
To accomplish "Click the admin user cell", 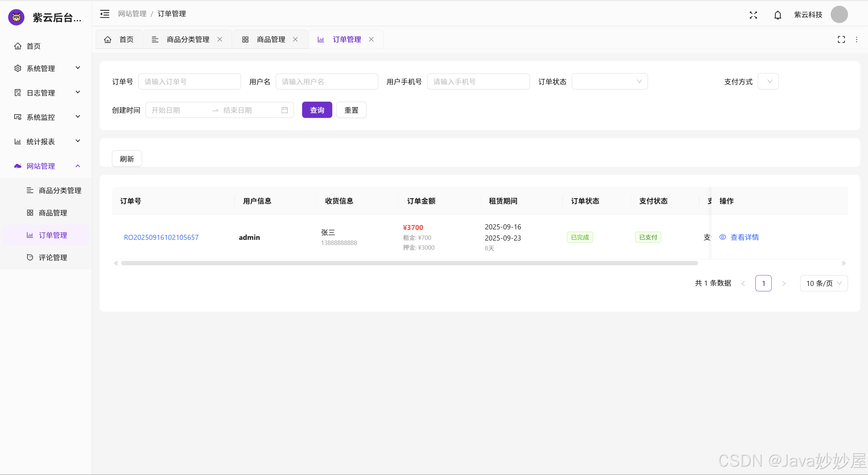I will click(x=249, y=237).
